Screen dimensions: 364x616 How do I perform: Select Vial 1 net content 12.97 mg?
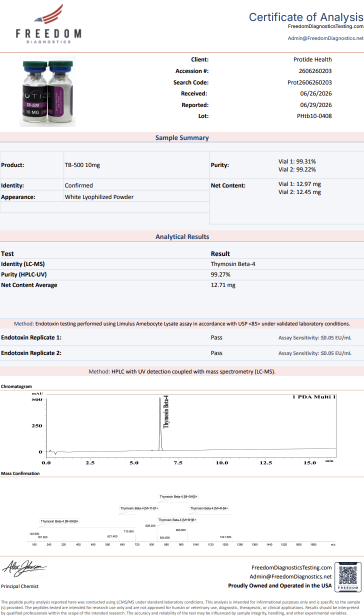coord(299,184)
